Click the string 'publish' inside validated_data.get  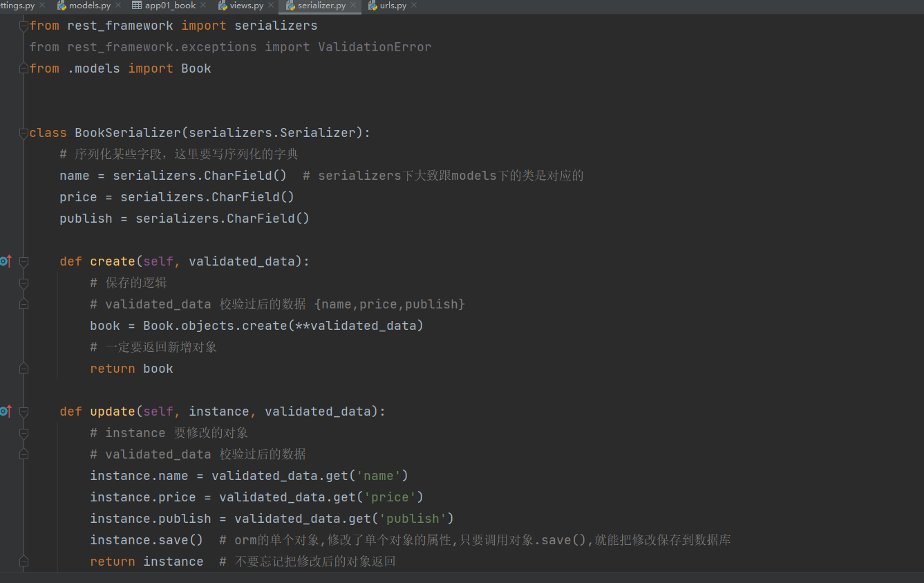tap(413, 519)
